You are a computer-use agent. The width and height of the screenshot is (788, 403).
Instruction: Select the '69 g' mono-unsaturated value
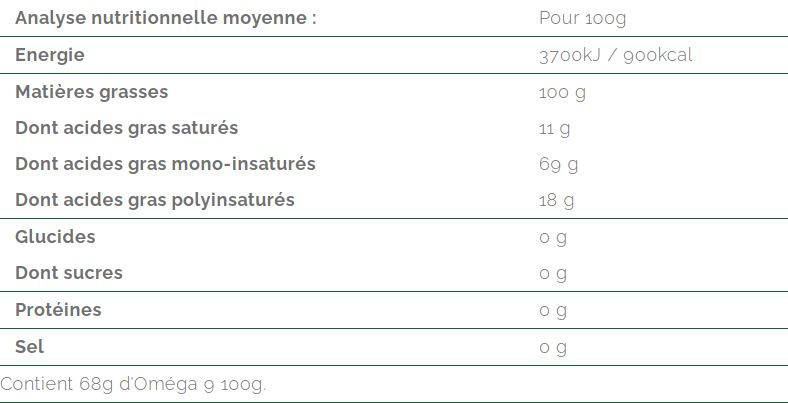(x=558, y=164)
